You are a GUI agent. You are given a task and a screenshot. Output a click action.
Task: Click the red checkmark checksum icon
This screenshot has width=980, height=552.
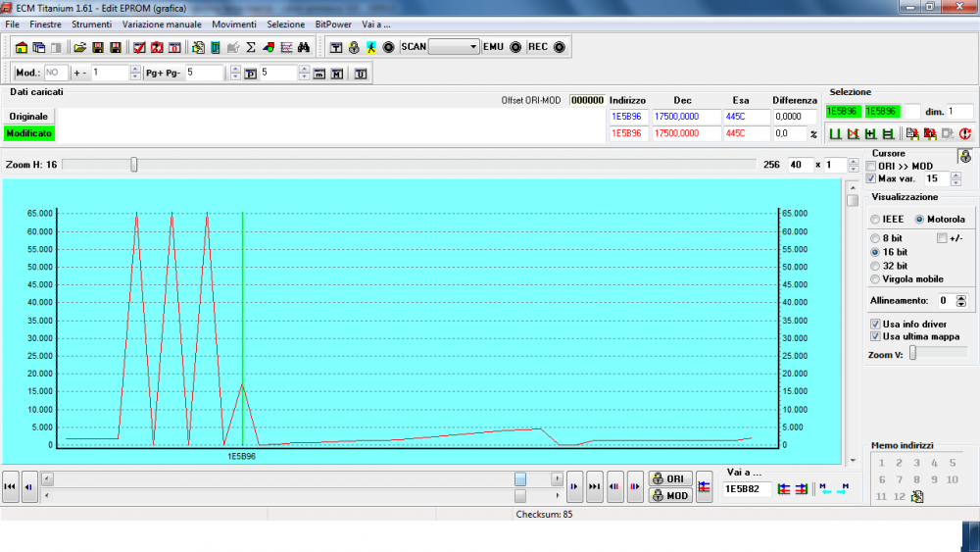pyautogui.click(x=139, y=47)
